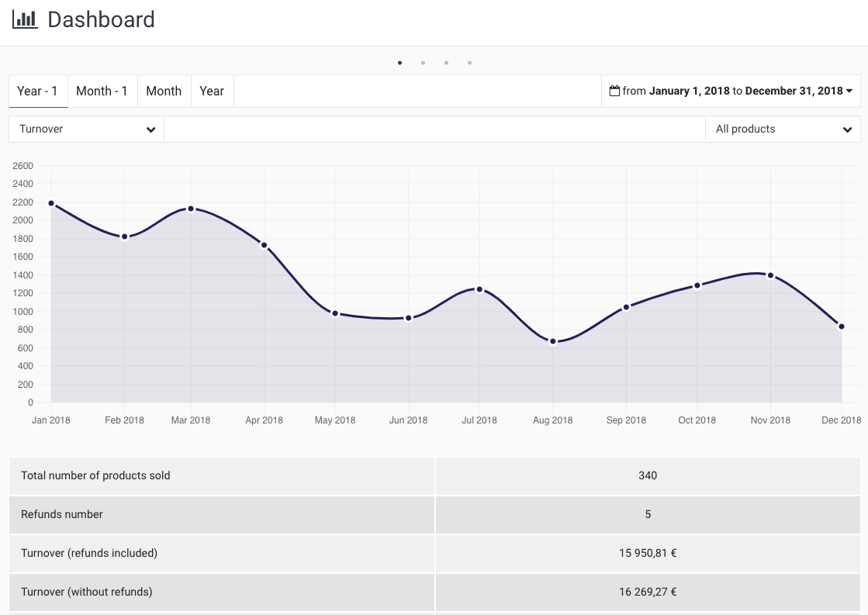Select the Mar 2018 chart data point

[191, 209]
